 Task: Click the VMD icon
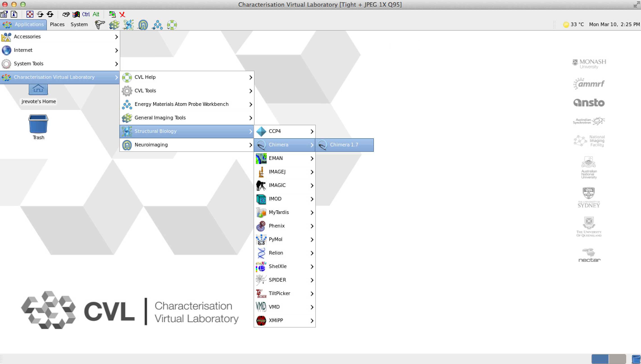[x=261, y=307]
